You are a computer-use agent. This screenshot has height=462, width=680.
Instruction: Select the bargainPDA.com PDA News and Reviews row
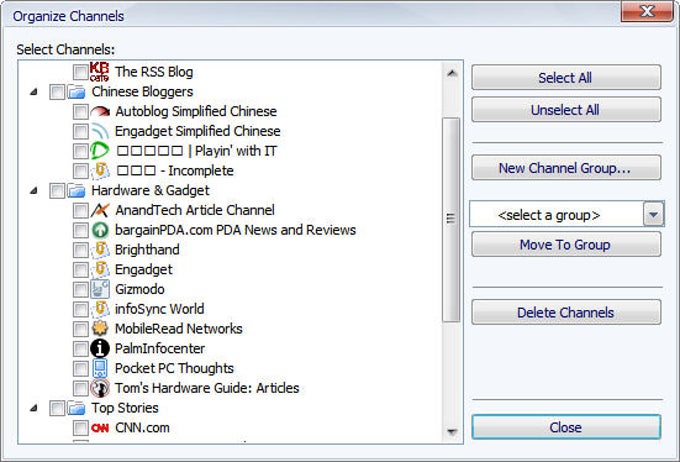pos(235,230)
